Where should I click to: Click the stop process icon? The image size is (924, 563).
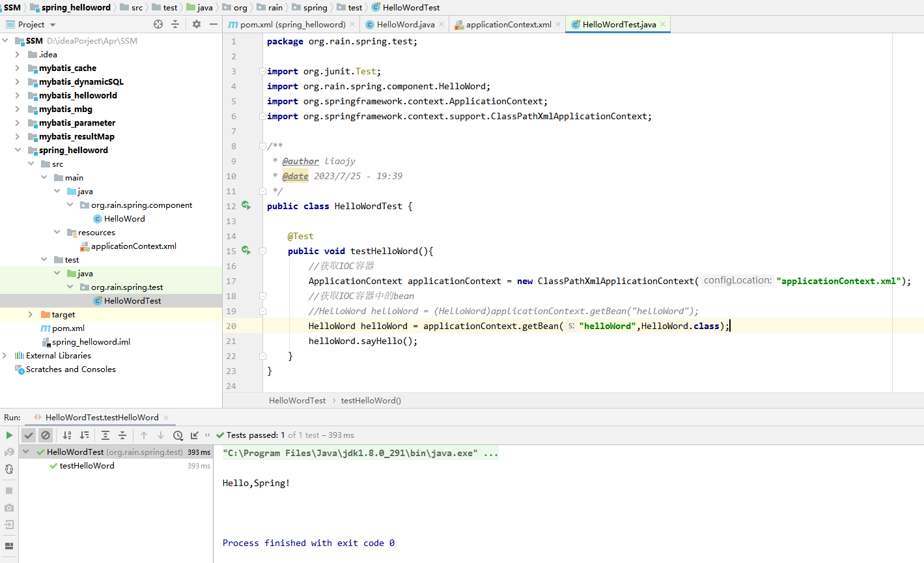[9, 491]
